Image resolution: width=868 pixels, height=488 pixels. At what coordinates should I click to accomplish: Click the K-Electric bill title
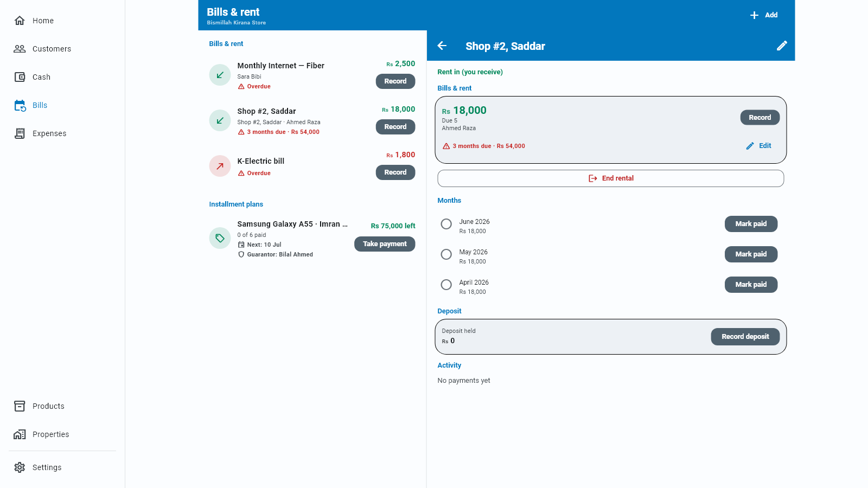(x=261, y=161)
